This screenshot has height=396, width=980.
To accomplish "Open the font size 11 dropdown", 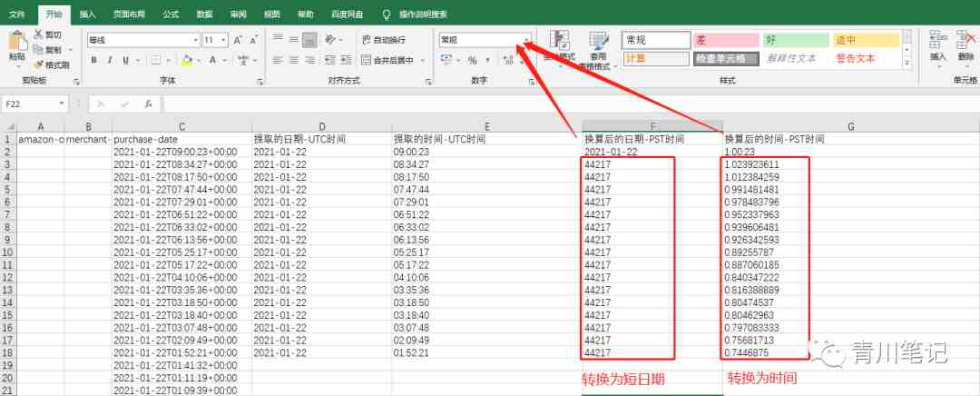I will pos(224,40).
